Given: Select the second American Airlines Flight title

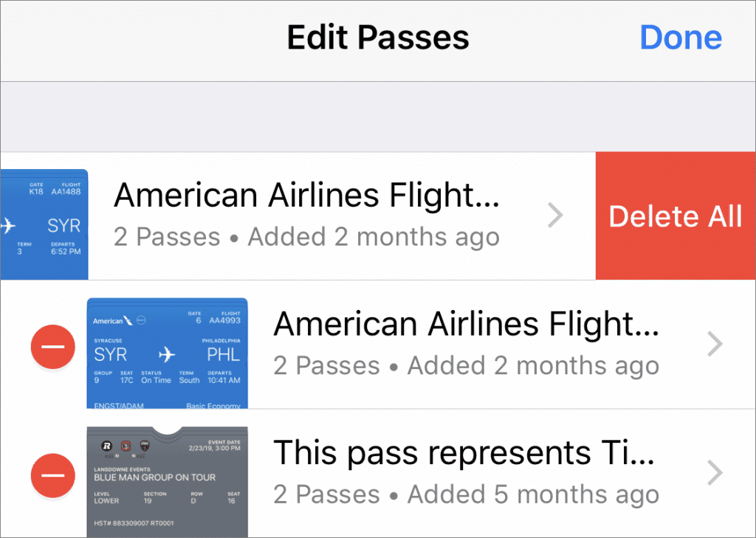Looking at the screenshot, I should (x=466, y=325).
